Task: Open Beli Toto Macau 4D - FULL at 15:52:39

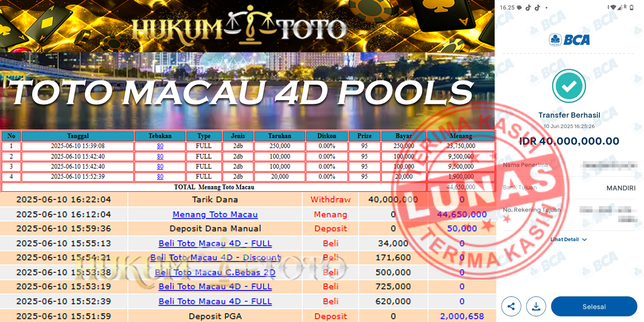Action: (x=215, y=301)
